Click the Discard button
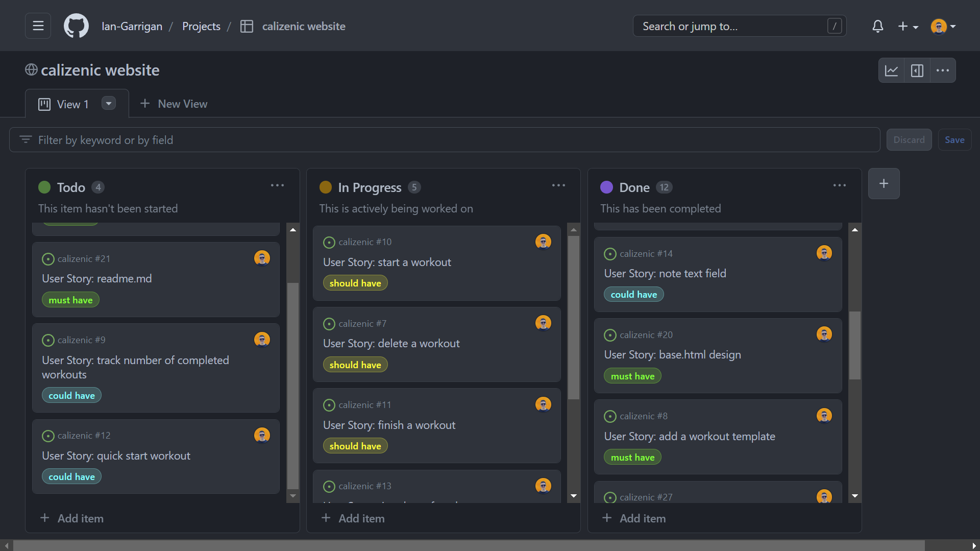This screenshot has height=551, width=980. [909, 140]
